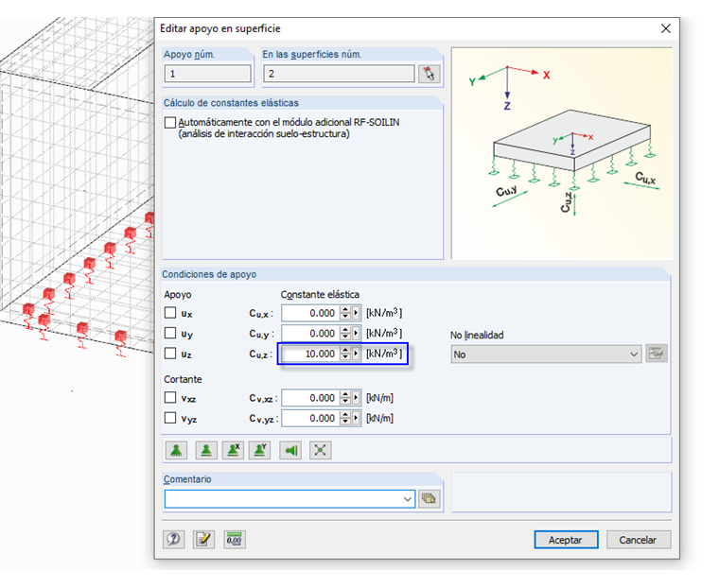Click the Cv,xz value field
Viewport: 719px width, 588px height.
(311, 398)
